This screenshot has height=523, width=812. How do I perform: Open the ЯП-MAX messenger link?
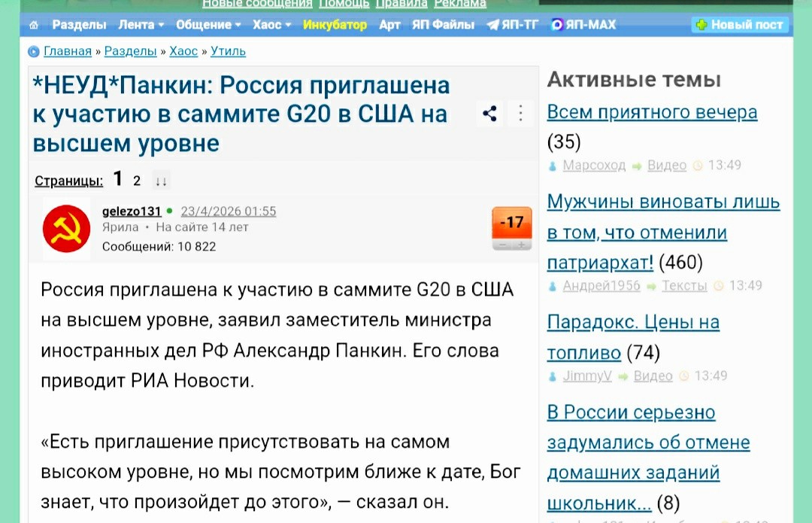[583, 25]
